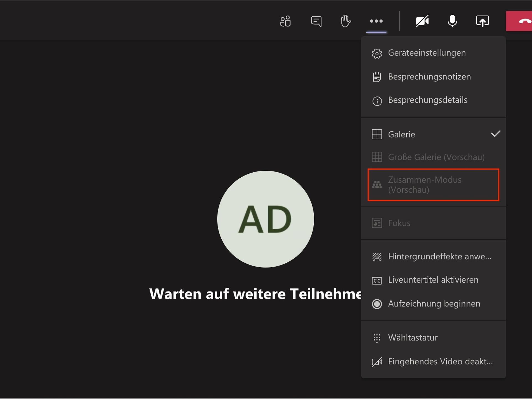Open the participants list

(285, 21)
